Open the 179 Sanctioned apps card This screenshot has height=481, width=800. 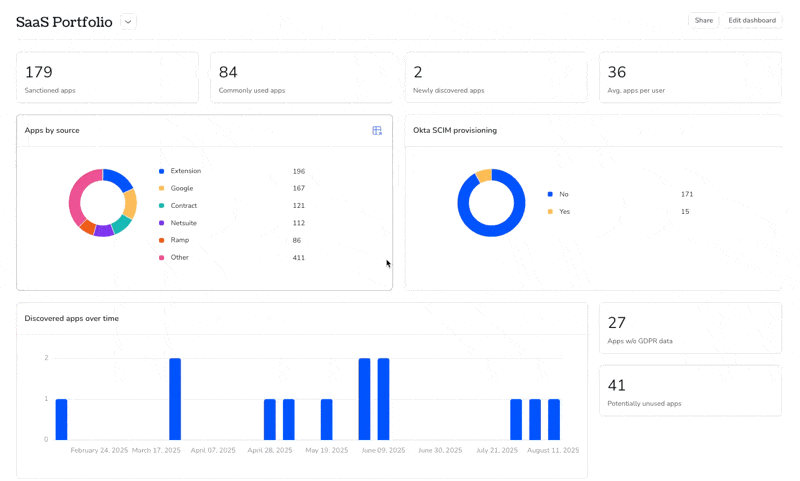(x=108, y=78)
